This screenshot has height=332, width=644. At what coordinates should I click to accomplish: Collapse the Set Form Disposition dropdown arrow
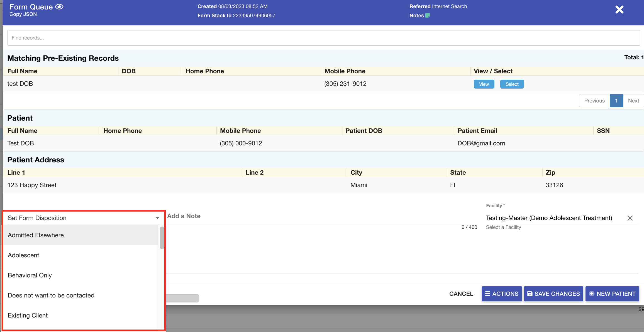pos(157,218)
